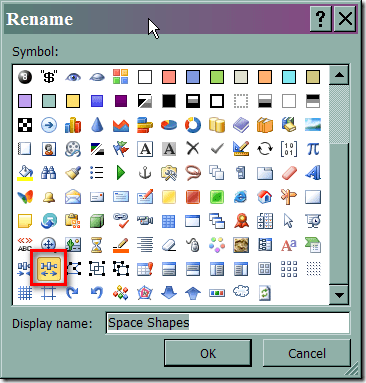Choose the open envelope mail icon
This screenshot has height=383, width=366.
click(x=73, y=197)
